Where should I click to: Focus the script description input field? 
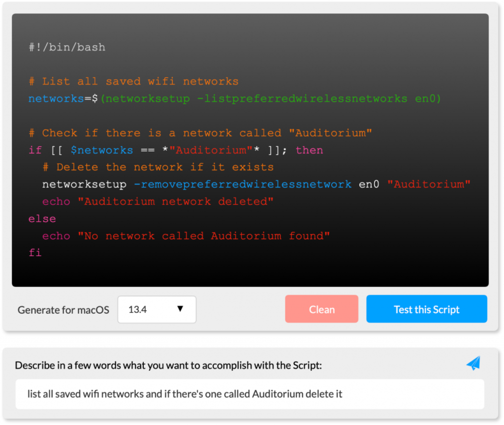click(x=250, y=394)
